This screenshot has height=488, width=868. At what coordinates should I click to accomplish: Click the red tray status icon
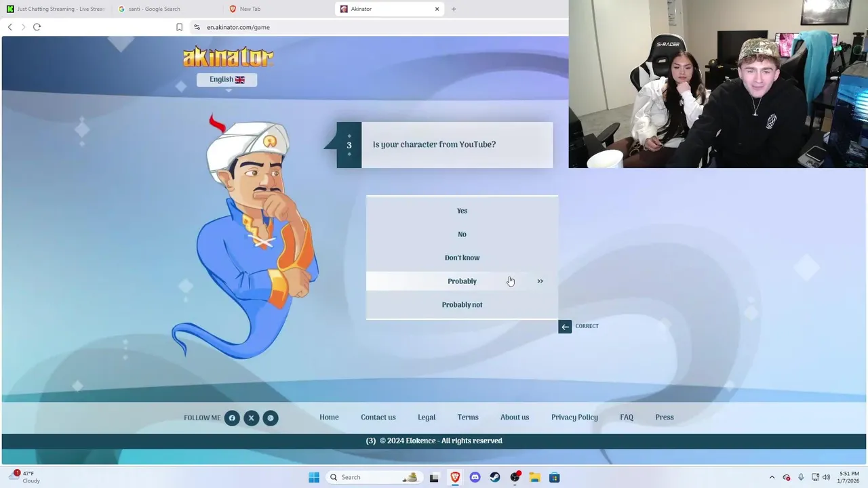tap(787, 477)
